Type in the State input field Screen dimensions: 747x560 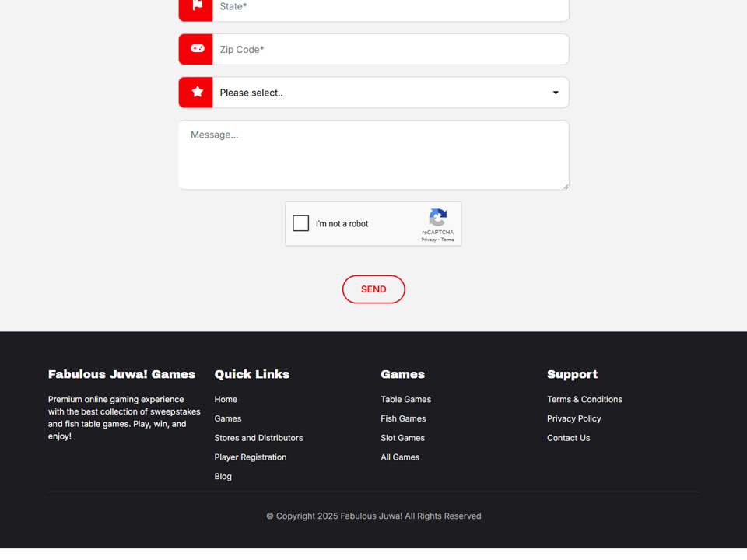tap(389, 7)
